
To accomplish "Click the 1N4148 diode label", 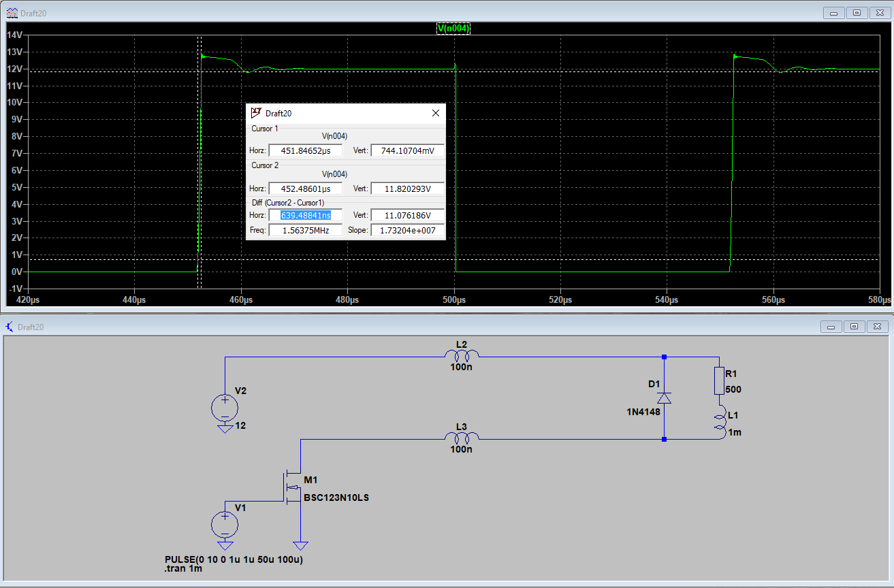I will pos(643,412).
